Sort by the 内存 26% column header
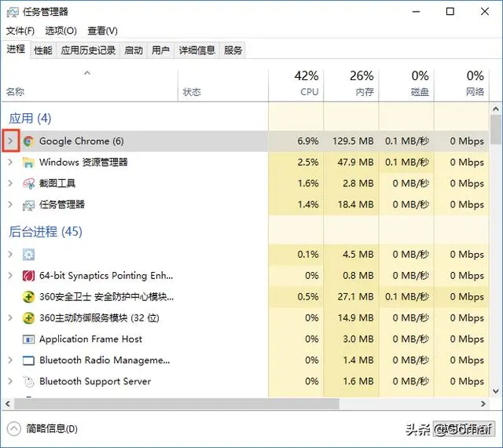 click(351, 85)
